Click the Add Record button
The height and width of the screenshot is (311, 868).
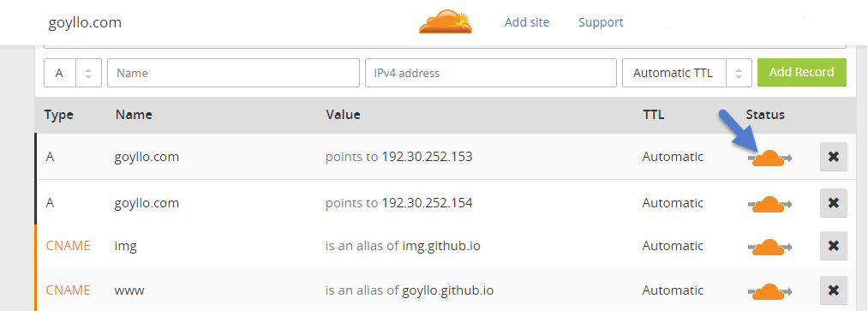click(801, 73)
